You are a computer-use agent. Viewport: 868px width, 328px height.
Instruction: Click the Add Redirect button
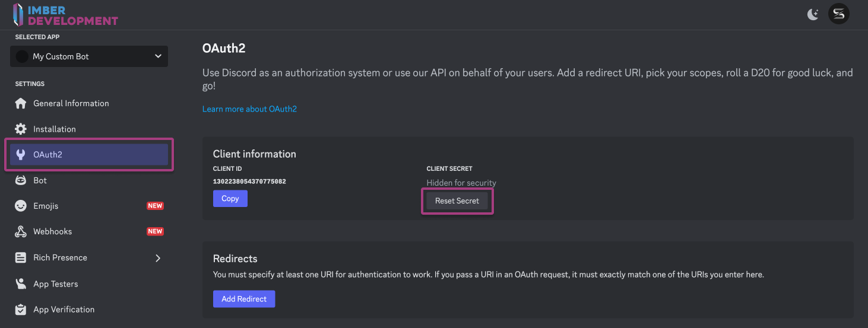point(244,299)
